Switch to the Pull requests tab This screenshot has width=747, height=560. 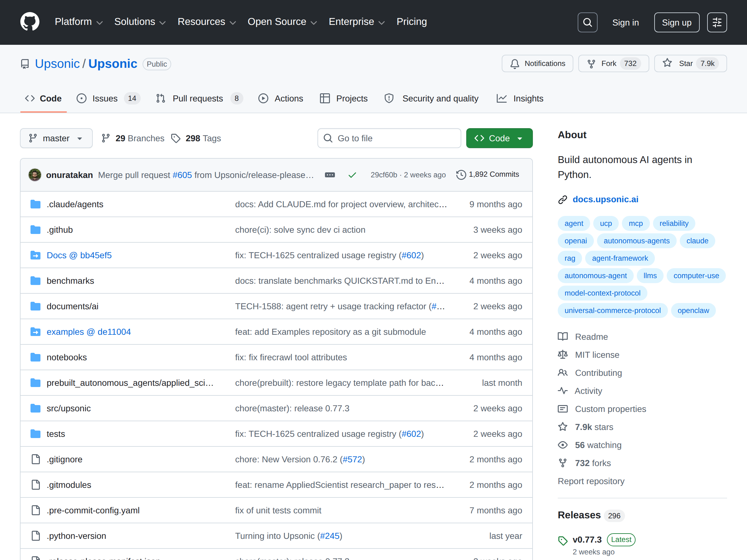(x=199, y=99)
